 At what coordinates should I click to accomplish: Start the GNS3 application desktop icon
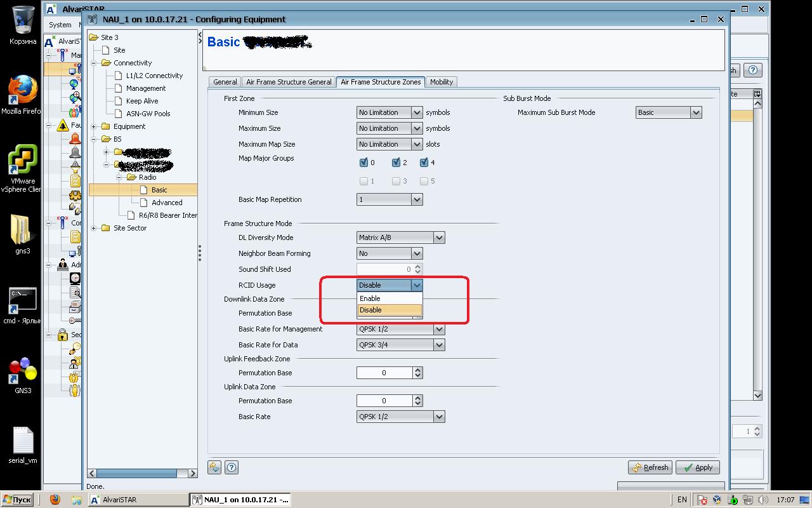(23, 375)
